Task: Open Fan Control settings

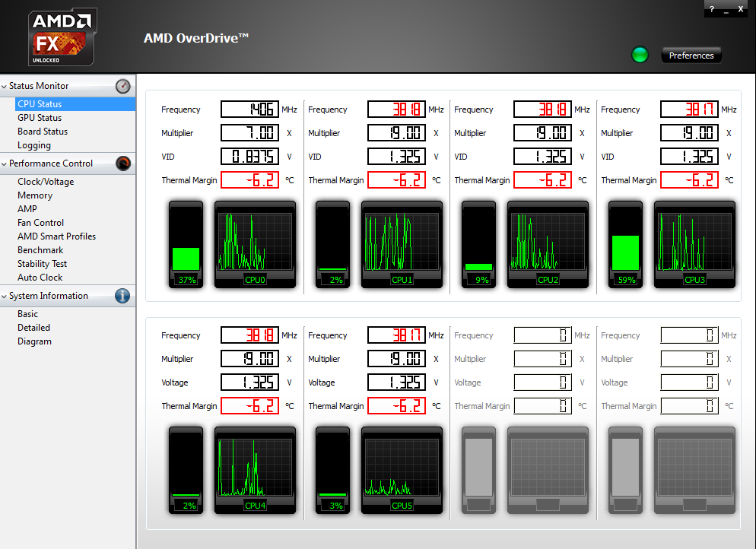Action: tap(40, 223)
